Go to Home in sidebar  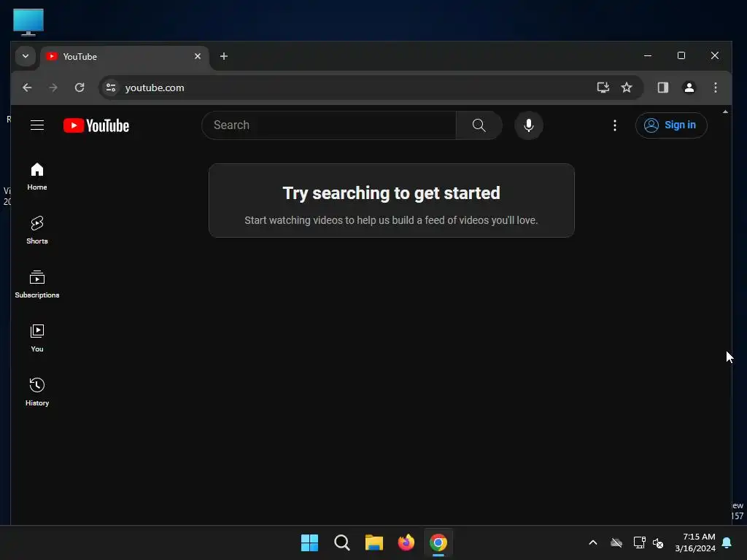point(37,176)
